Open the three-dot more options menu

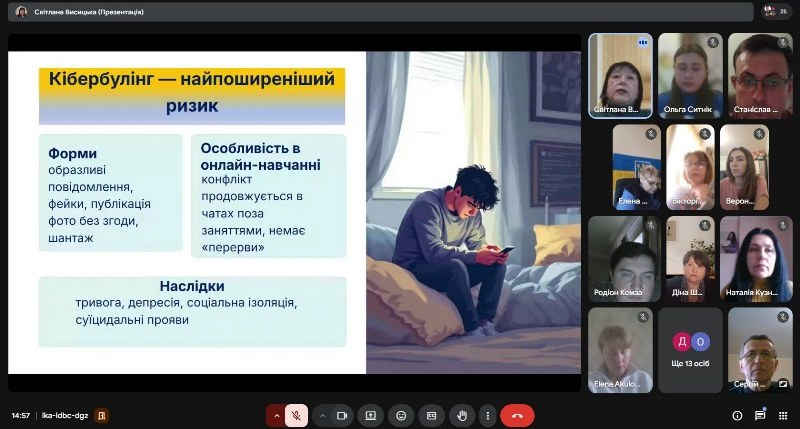[489, 415]
